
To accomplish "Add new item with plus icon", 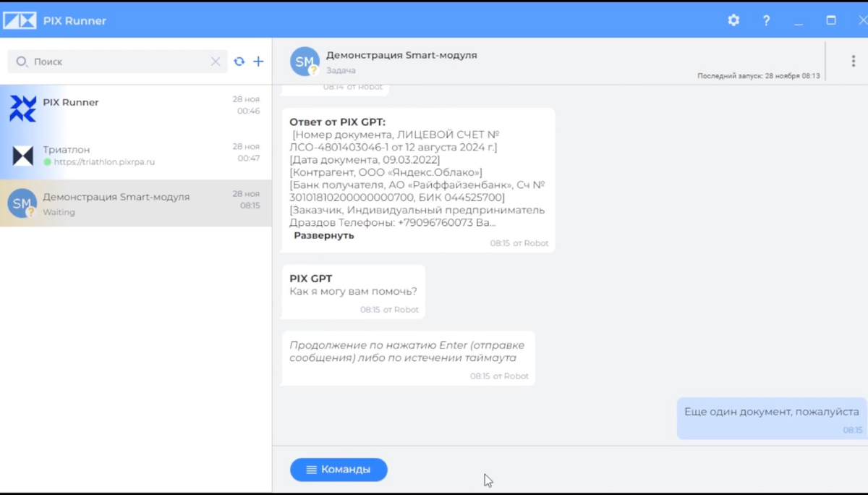I will (258, 62).
